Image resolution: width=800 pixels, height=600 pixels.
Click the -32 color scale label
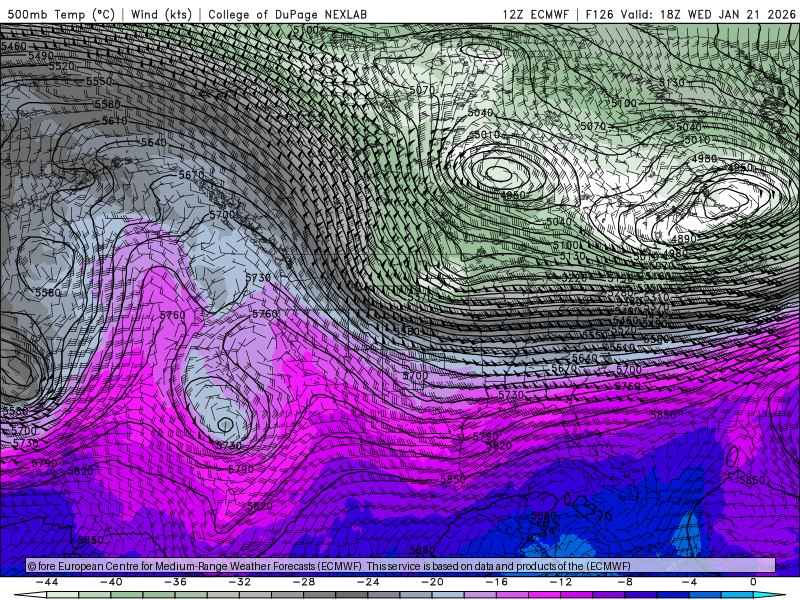pos(240,582)
